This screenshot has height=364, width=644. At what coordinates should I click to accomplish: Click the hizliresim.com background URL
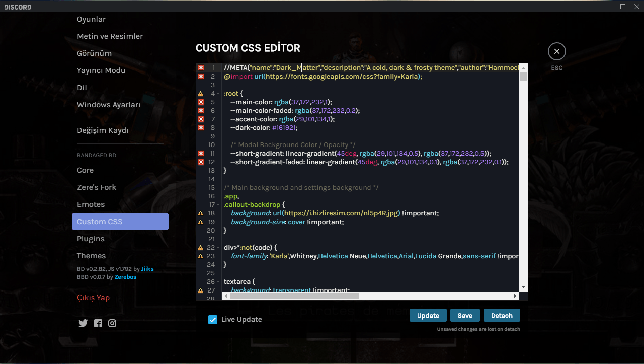coord(341,213)
